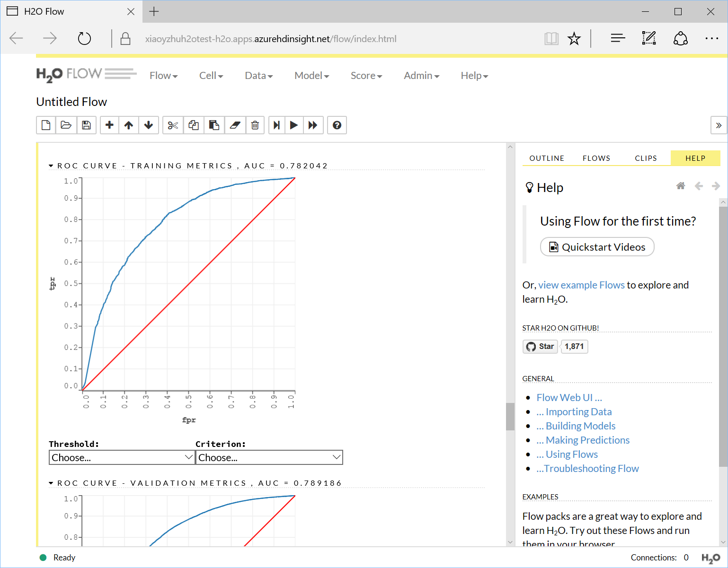The height and width of the screenshot is (568, 728).
Task: Click the 1,871 star count
Action: [574, 347]
